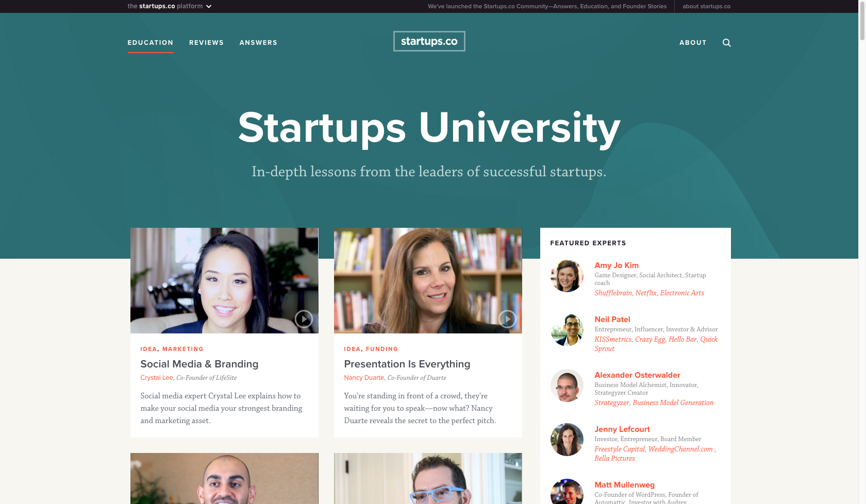Go to the Answers section
Image resolution: width=866 pixels, height=504 pixels.
pyautogui.click(x=258, y=43)
